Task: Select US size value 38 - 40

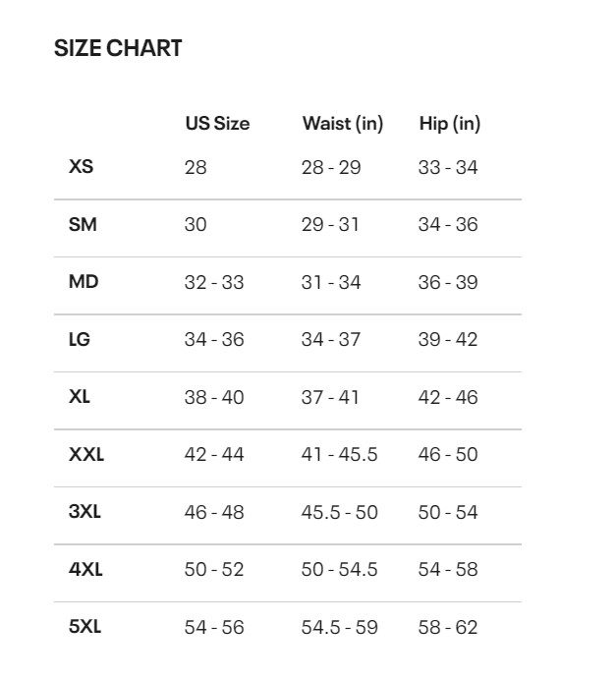Action: pos(214,397)
